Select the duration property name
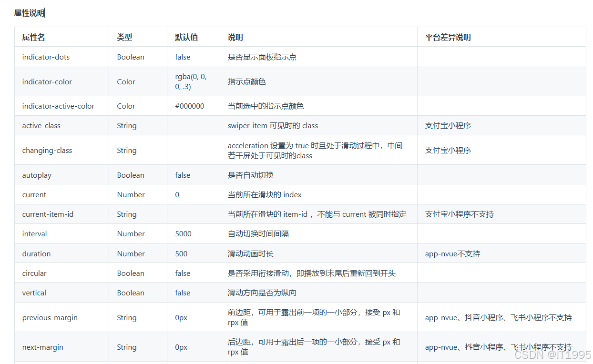This screenshot has height=364, width=593. (36, 253)
